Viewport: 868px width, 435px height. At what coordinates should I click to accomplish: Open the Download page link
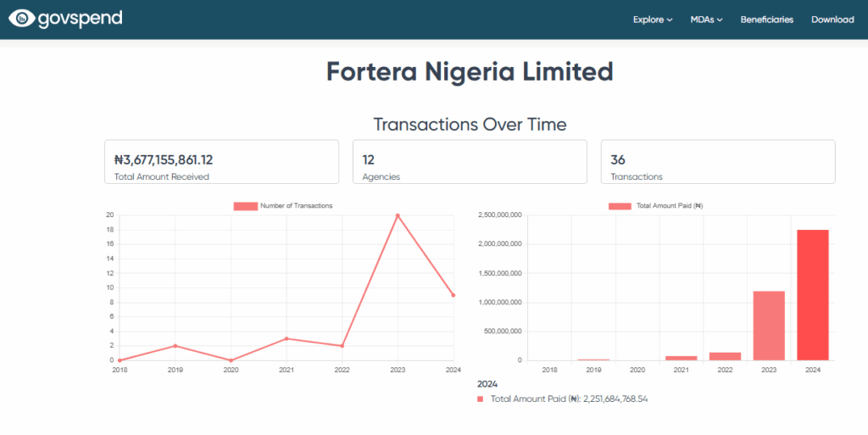[832, 20]
